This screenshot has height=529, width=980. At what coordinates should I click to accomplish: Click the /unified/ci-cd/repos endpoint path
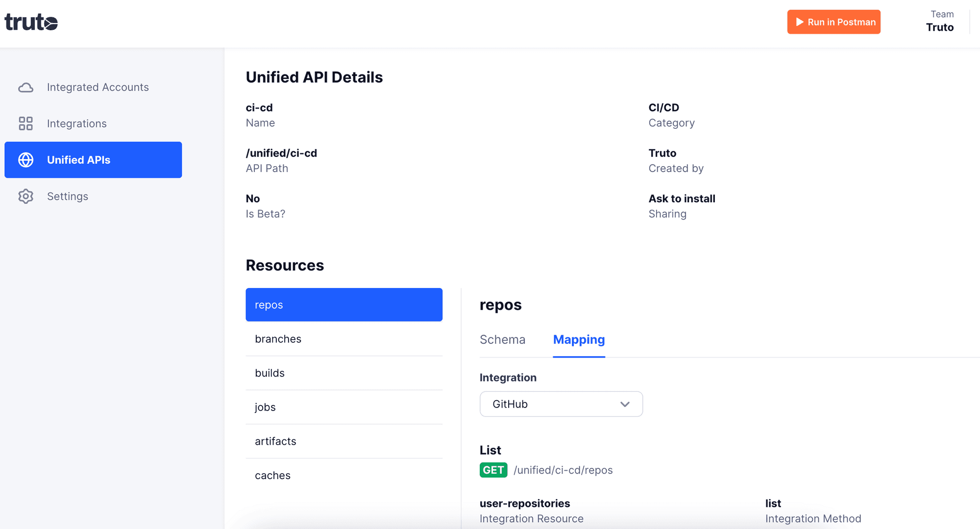(563, 470)
